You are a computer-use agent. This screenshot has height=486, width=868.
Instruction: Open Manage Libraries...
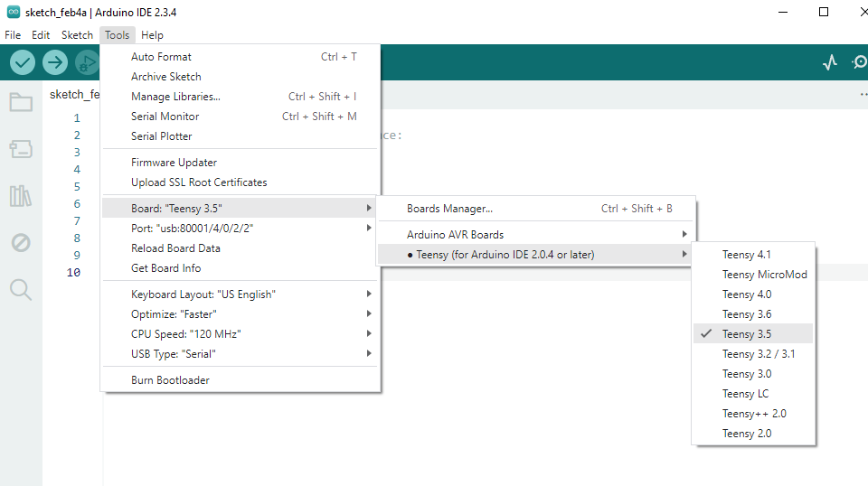point(241,97)
